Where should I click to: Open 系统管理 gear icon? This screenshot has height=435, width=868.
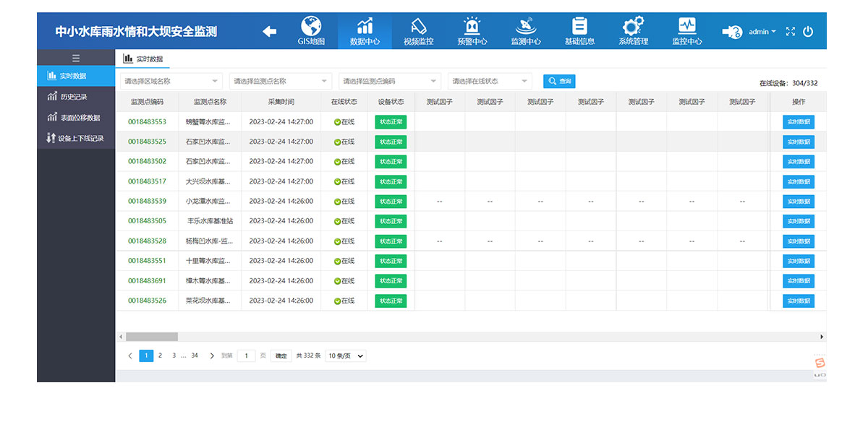[633, 27]
